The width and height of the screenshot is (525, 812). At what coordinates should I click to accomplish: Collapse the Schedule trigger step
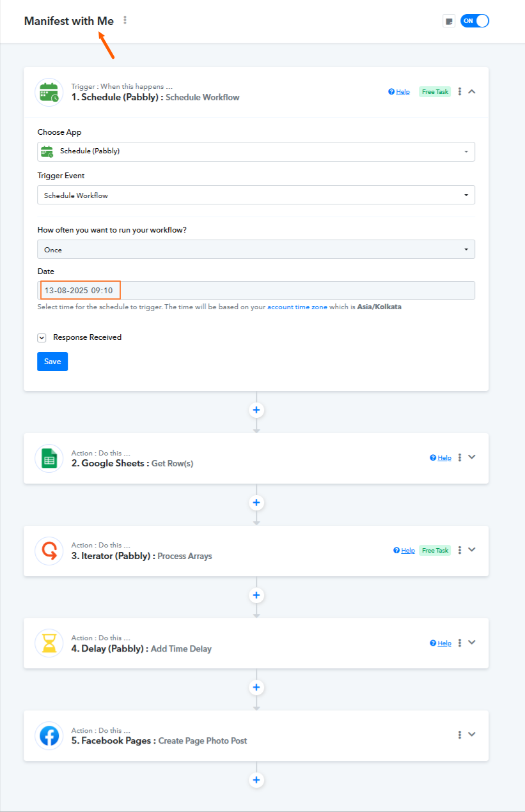tap(472, 91)
